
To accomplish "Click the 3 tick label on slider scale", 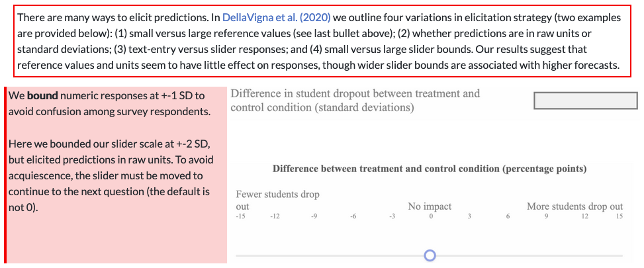I will click(469, 216).
